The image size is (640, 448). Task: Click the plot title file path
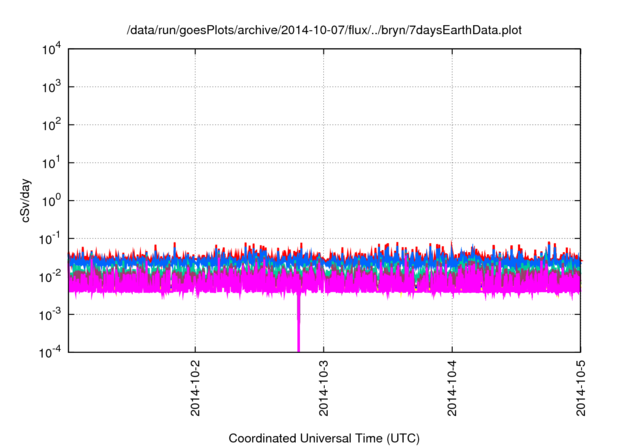pos(324,30)
